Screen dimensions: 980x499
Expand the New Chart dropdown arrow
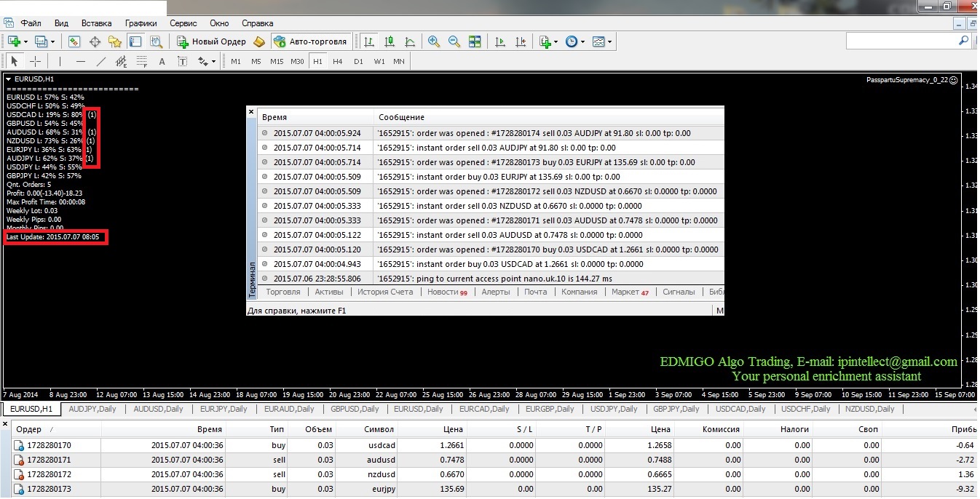pyautogui.click(x=26, y=41)
